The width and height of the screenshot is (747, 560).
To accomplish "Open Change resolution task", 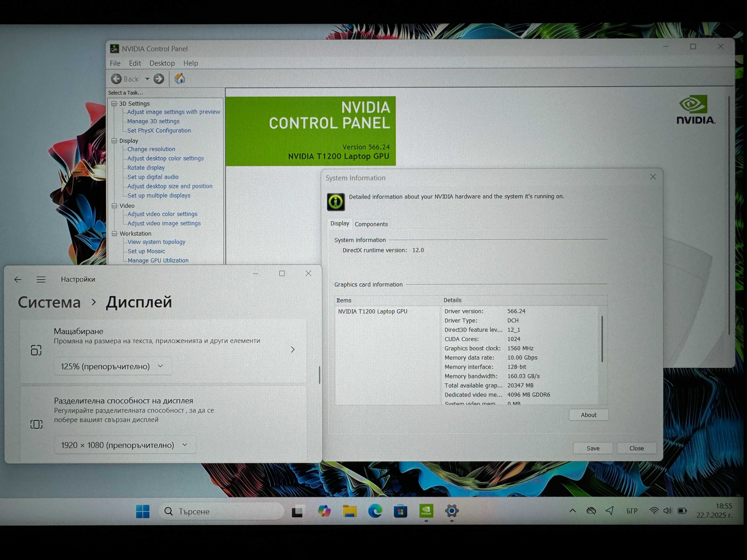I will pos(151,149).
